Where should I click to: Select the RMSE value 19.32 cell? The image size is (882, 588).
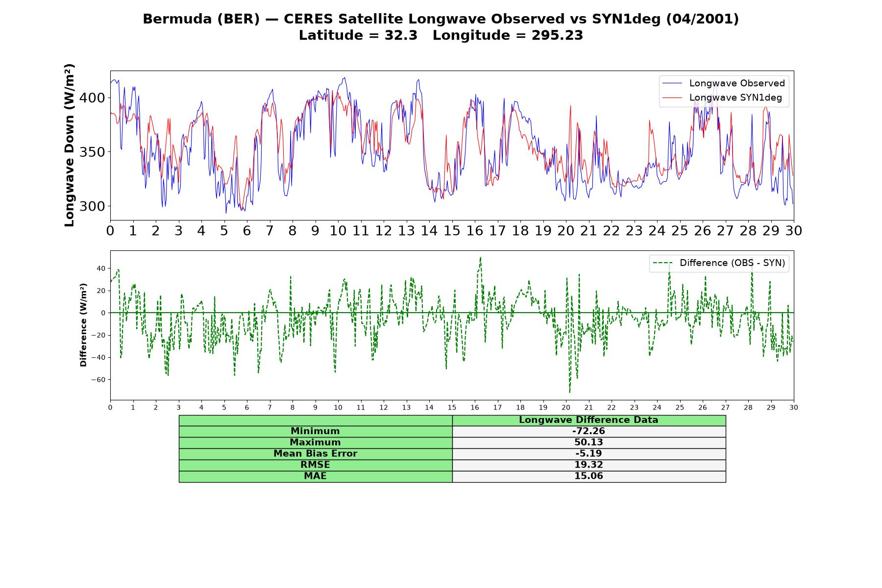(589, 465)
